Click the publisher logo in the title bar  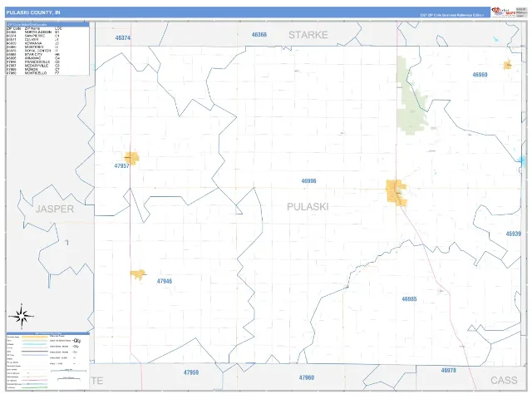click(505, 12)
